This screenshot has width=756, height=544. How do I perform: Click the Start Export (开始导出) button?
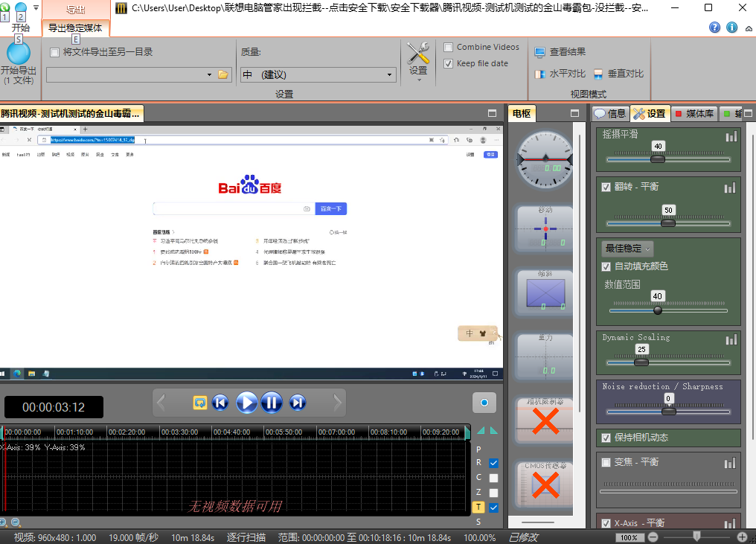19,64
